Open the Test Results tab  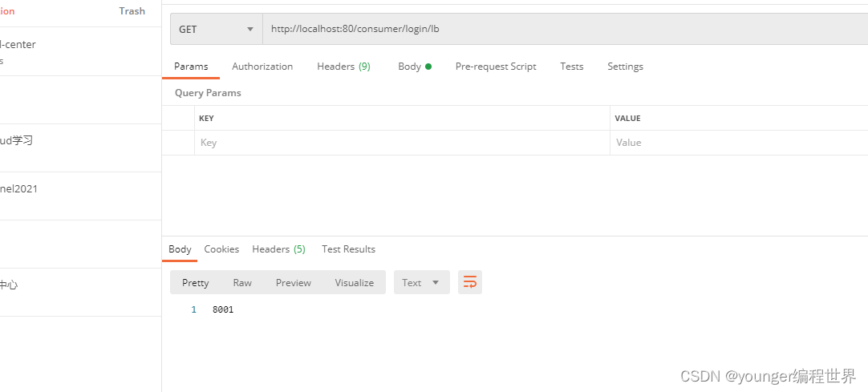[x=349, y=249]
